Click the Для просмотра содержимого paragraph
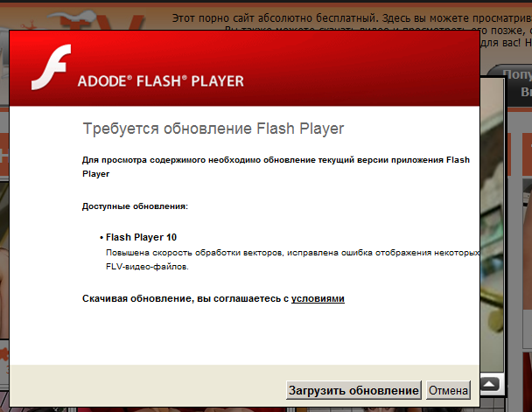 coord(276,166)
